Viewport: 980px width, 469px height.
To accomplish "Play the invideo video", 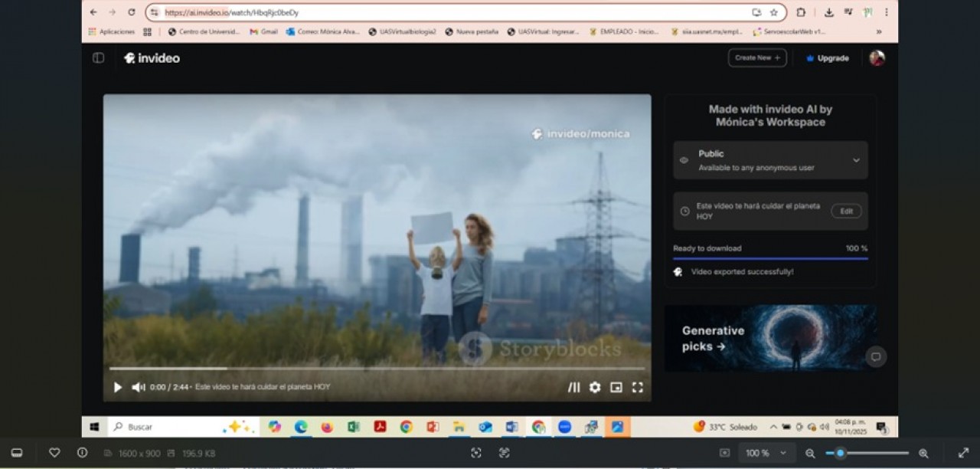I will click(118, 388).
